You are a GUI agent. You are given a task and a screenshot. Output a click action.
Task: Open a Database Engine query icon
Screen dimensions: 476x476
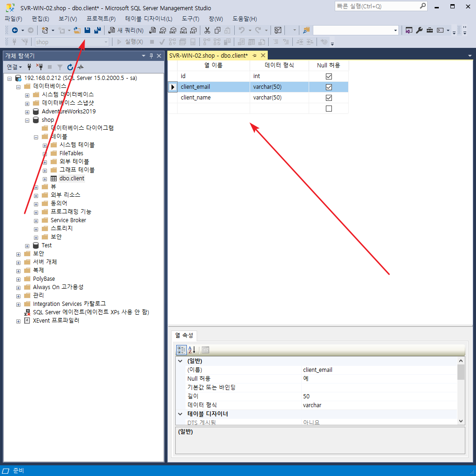point(152,30)
